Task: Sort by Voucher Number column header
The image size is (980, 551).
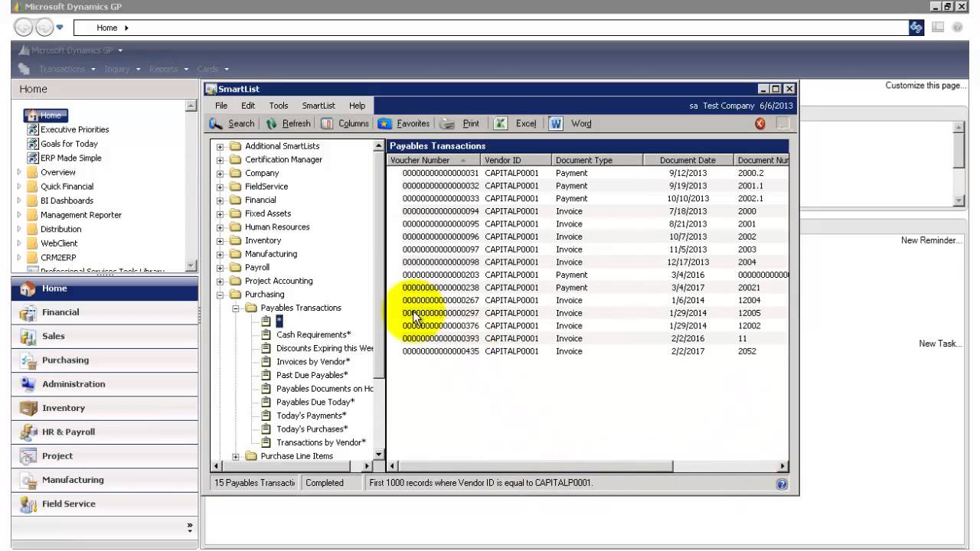Action: point(433,160)
